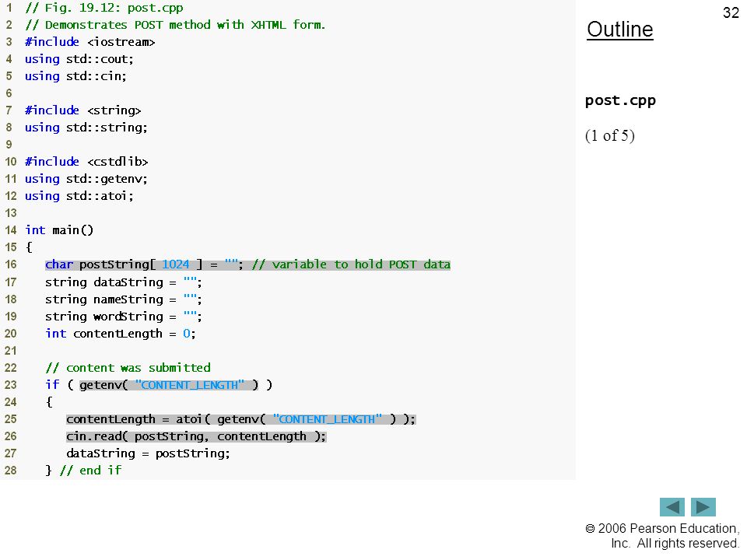Click the comment content was submitted
Viewport: 747px width, 560px height.
click(128, 368)
